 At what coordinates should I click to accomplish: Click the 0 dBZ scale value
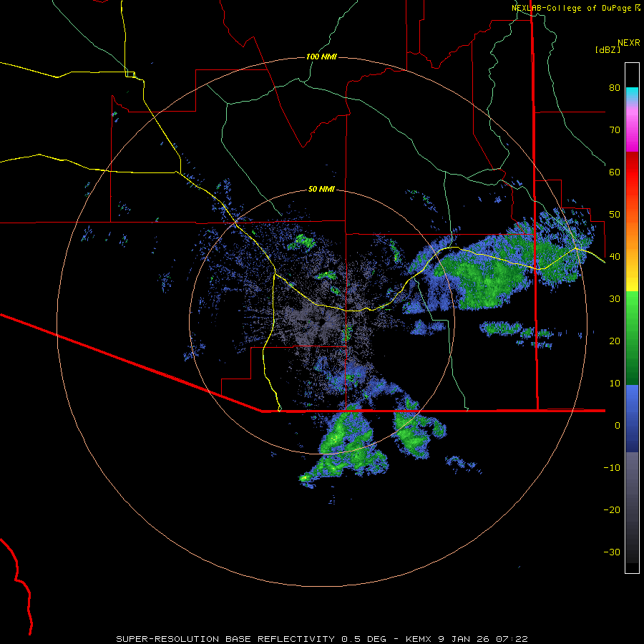click(618, 426)
